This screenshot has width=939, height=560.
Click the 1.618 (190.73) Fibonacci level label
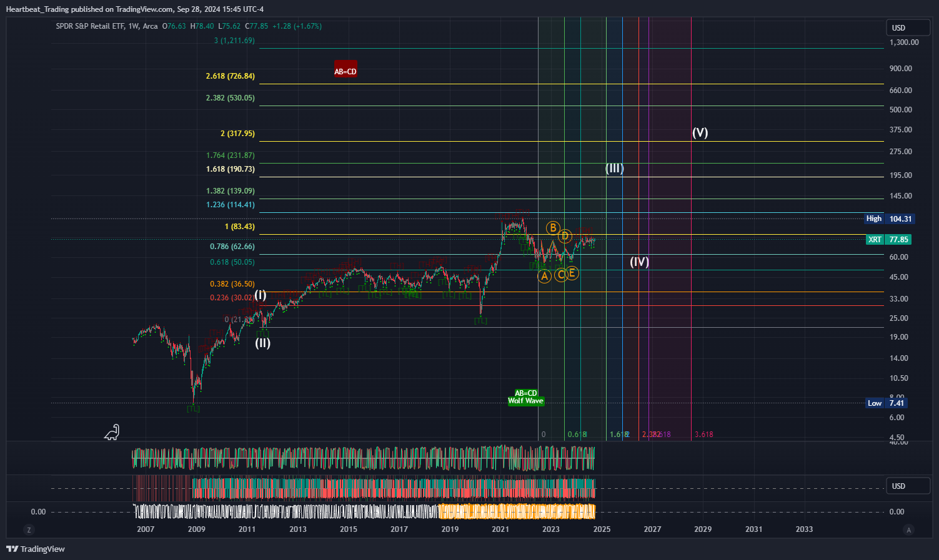231,169
